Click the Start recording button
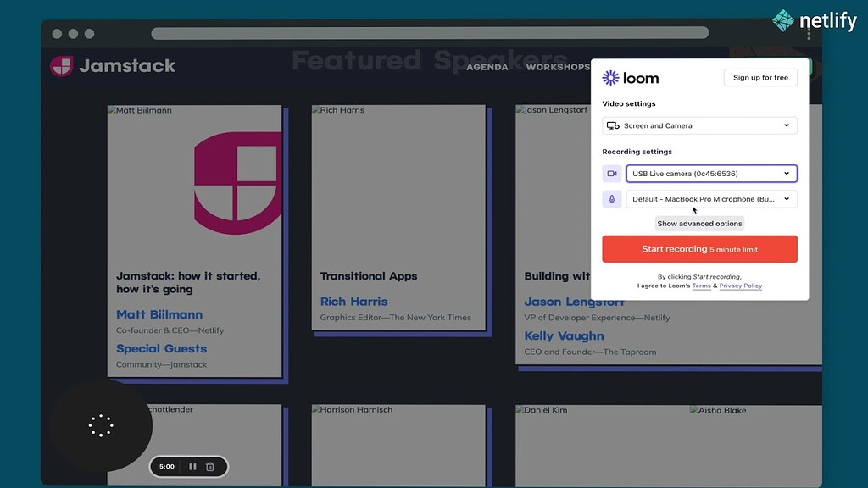Image resolution: width=868 pixels, height=488 pixels. coord(699,249)
